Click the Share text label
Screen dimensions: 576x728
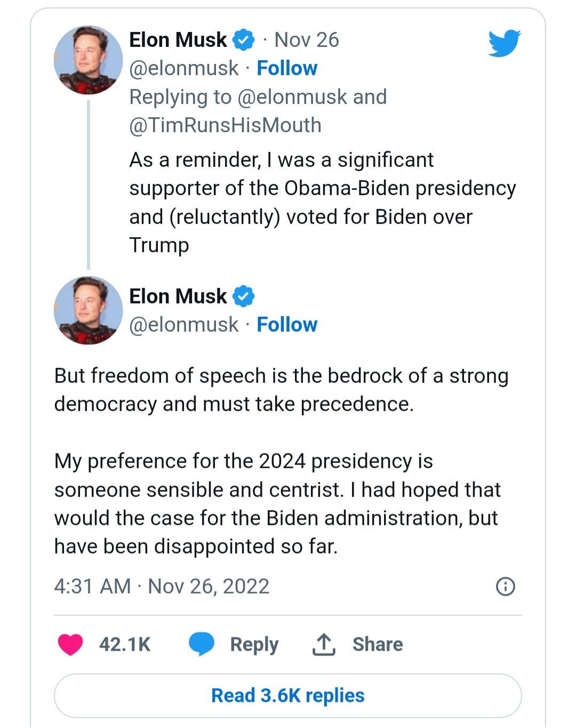click(377, 644)
